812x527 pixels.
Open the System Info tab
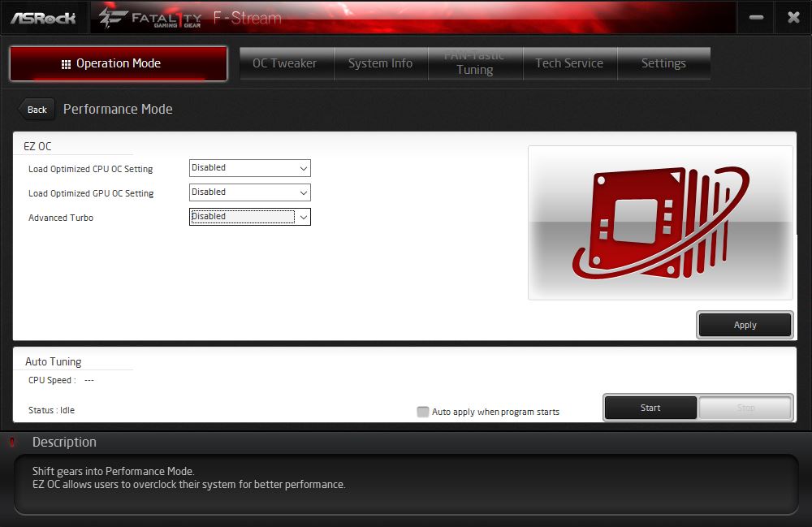[x=380, y=63]
